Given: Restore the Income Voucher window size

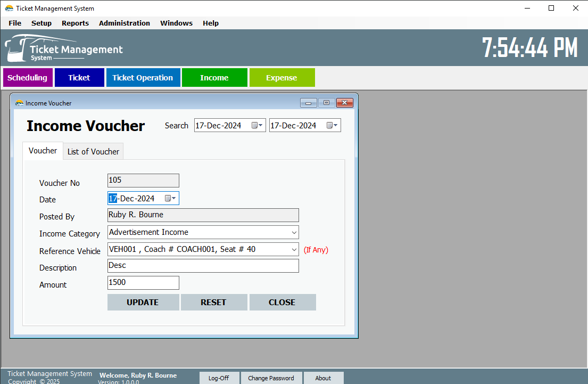Looking at the screenshot, I should click(x=326, y=102).
